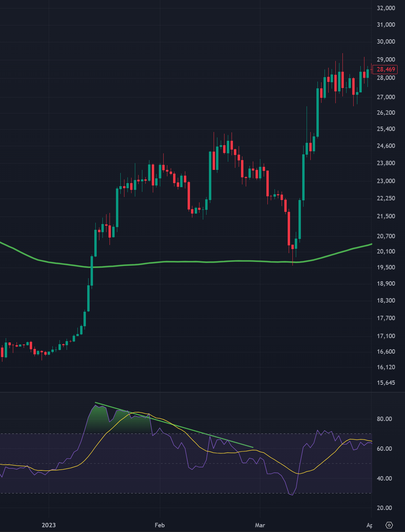Click the 17,100 price axis label
This screenshot has width=405, height=532.
(386, 336)
